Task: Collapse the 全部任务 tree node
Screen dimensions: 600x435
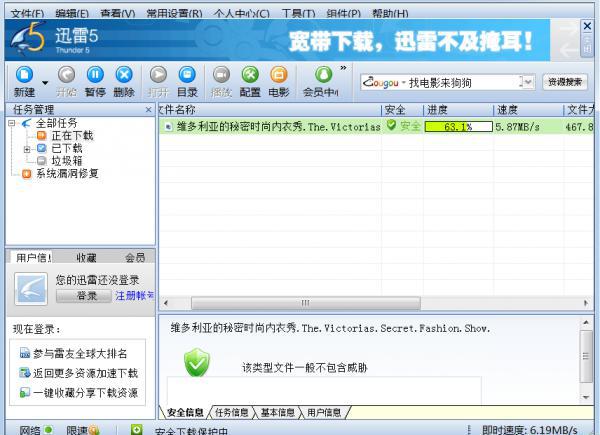Action: coord(11,123)
